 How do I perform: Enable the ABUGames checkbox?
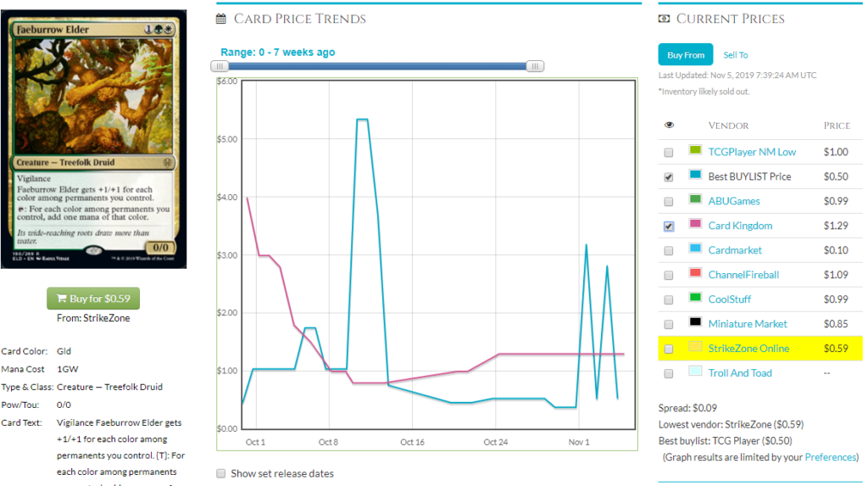[x=669, y=202]
